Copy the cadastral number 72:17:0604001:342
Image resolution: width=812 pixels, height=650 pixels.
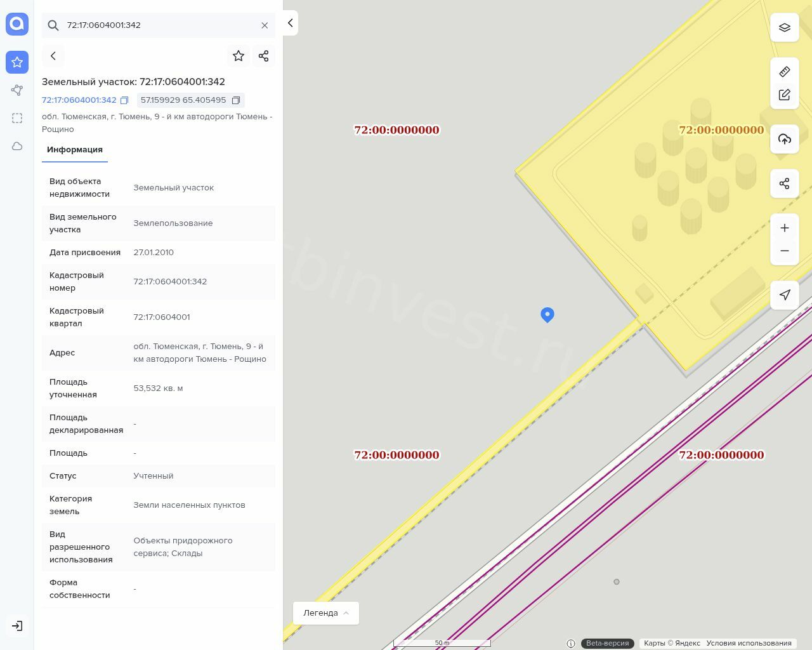pyautogui.click(x=124, y=100)
